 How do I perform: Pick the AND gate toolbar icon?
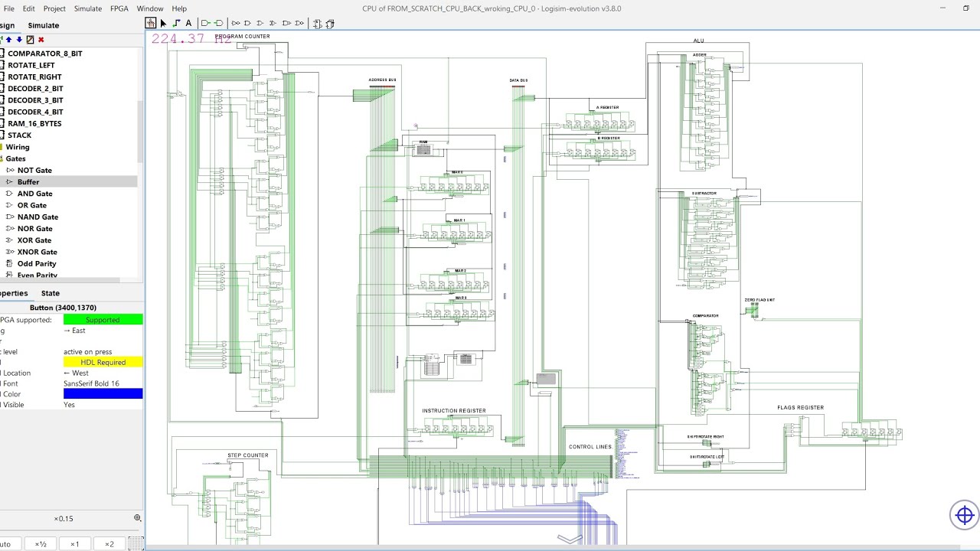click(248, 24)
